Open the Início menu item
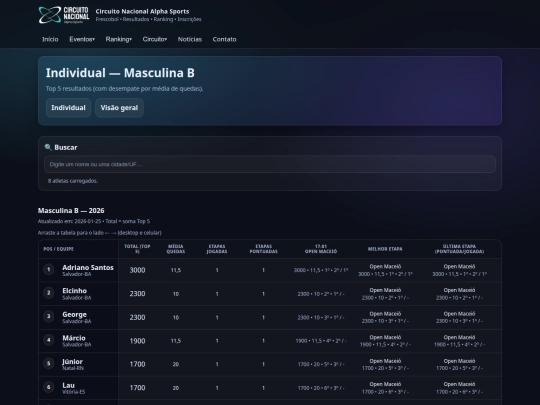Viewport: 540px width, 405px height. [50, 39]
